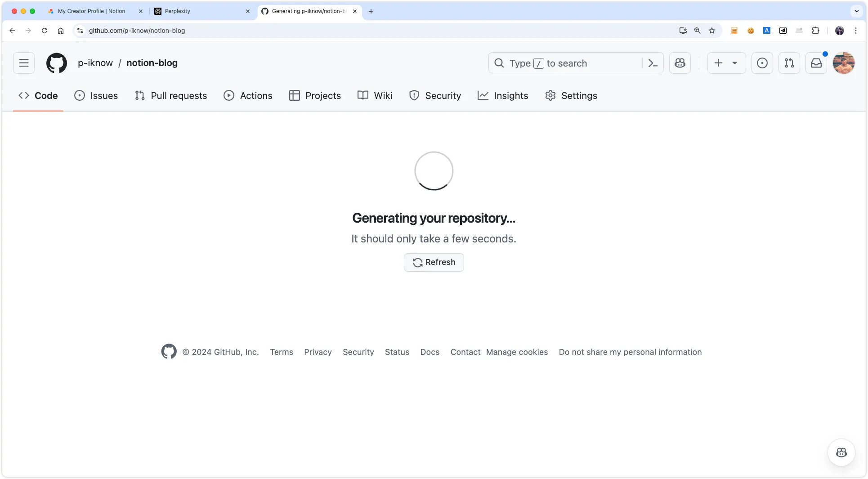Open Chrome's three-dot menu

pos(856,31)
